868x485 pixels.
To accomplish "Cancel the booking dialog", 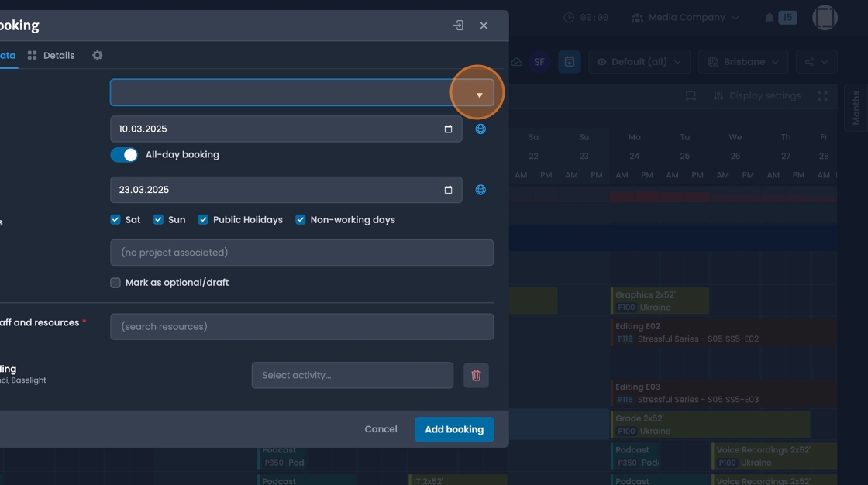I will click(x=381, y=428).
